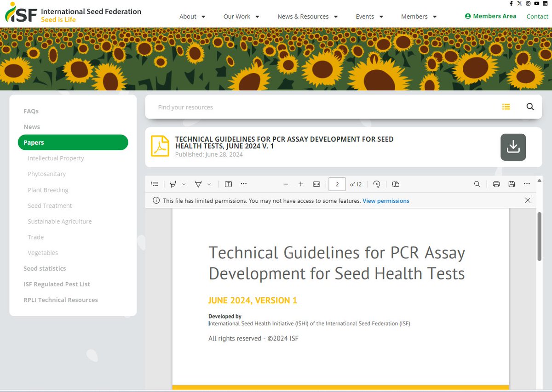
Task: Download the PCR guidelines PDF
Action: (513, 147)
